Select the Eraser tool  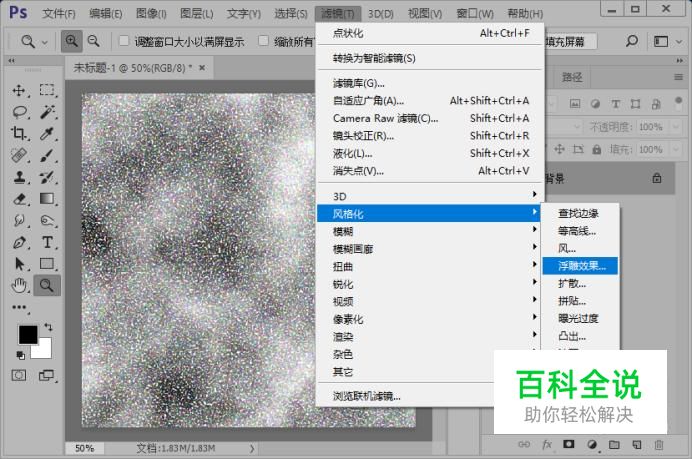pos(19,199)
